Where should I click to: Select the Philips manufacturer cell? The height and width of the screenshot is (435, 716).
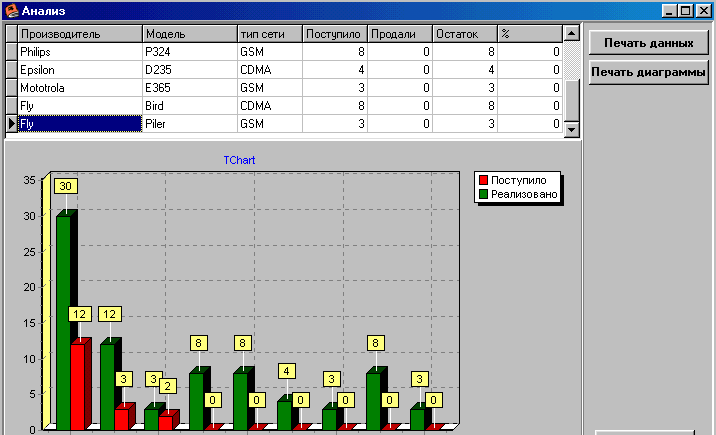coord(80,52)
